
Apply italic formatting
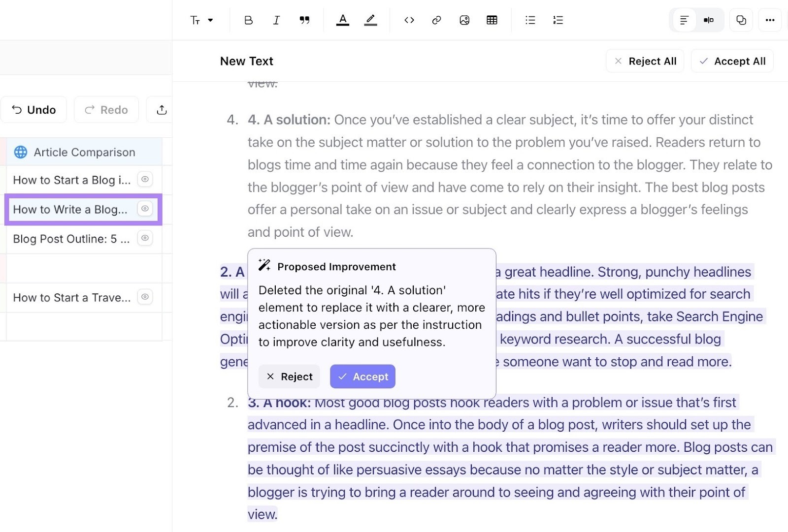tap(276, 20)
